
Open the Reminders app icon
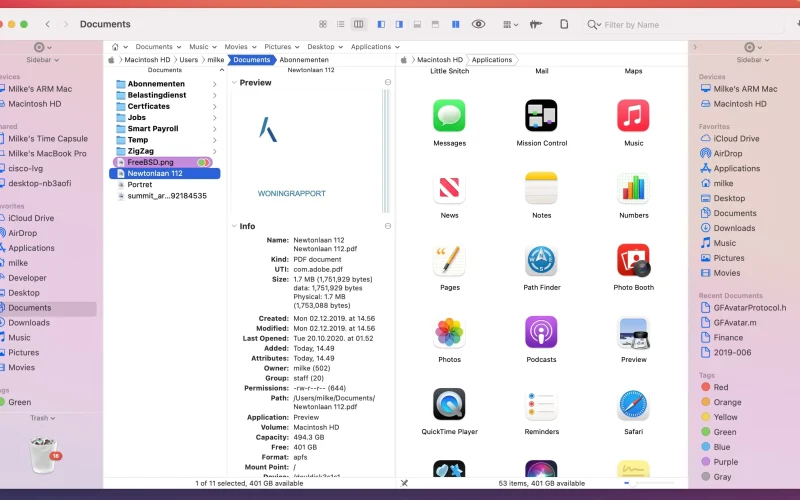click(541, 404)
